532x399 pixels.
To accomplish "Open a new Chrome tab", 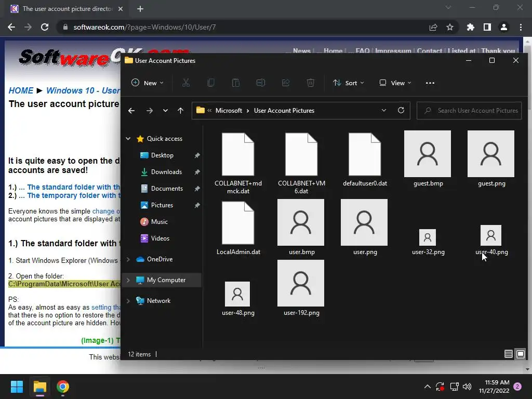I will pos(140,9).
